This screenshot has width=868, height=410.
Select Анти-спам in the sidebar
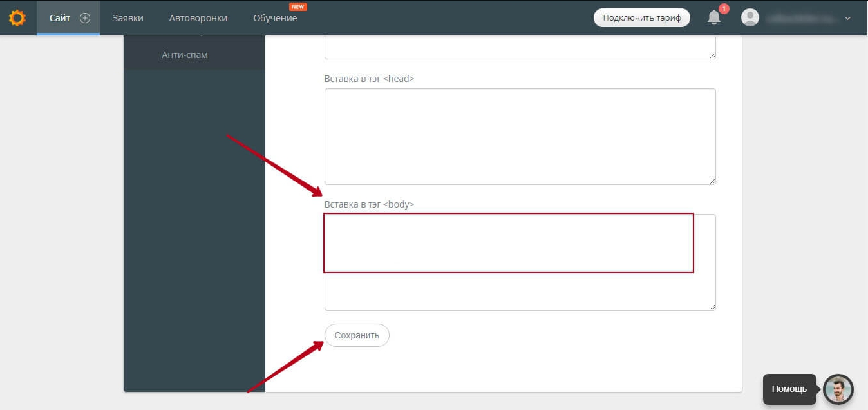[185, 55]
